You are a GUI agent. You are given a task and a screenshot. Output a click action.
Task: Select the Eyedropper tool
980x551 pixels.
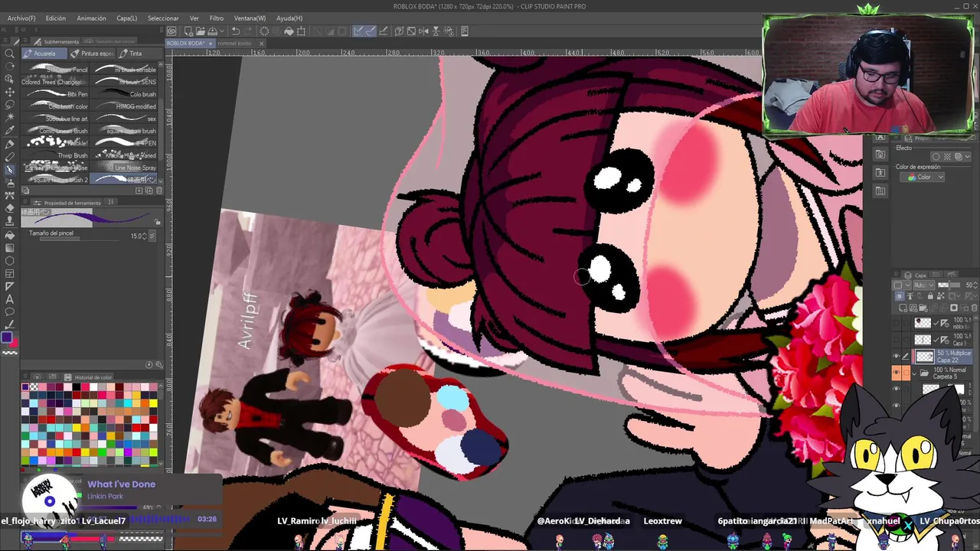[x=10, y=130]
